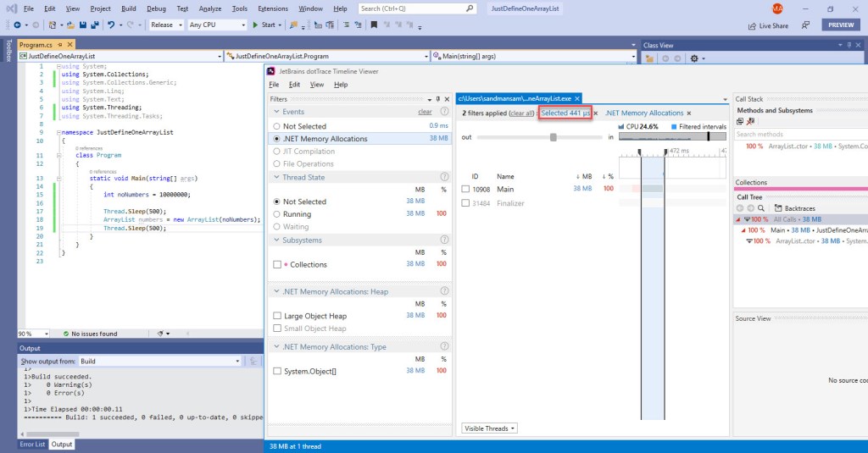This screenshot has width=868, height=453.
Task: Switch to the Error List tab
Action: 33,445
